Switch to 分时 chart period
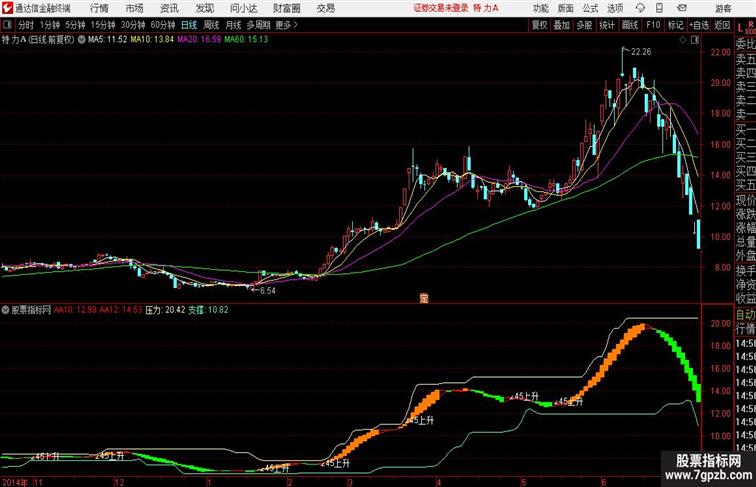The height and width of the screenshot is (487, 756). click(x=26, y=25)
